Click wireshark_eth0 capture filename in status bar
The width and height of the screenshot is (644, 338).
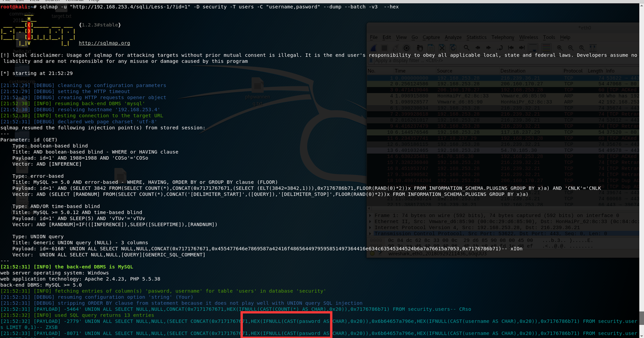[438, 254]
